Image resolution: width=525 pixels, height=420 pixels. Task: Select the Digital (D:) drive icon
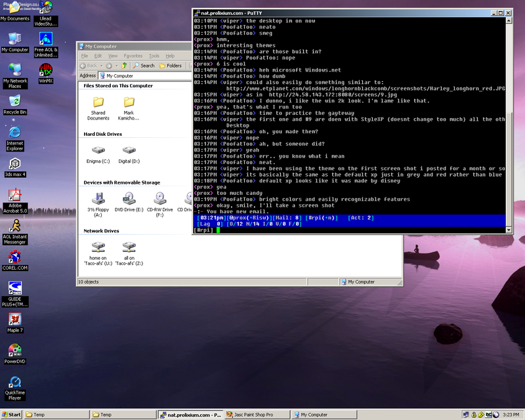[x=129, y=152]
